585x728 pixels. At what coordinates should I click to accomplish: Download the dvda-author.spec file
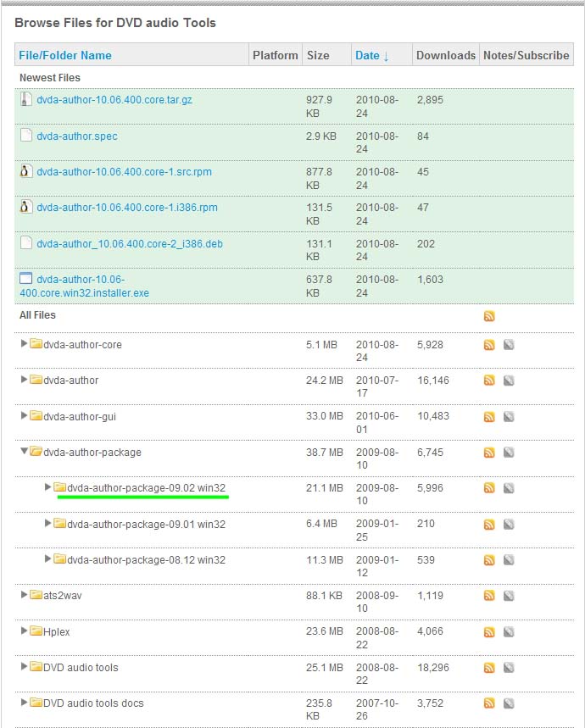click(77, 136)
